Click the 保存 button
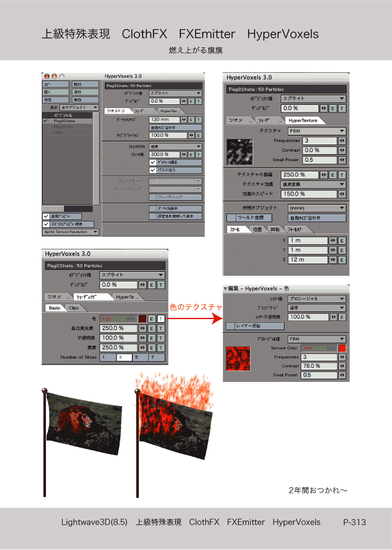Image resolution: width=392 pixels, height=550 pixels. pyautogui.click(x=86, y=92)
